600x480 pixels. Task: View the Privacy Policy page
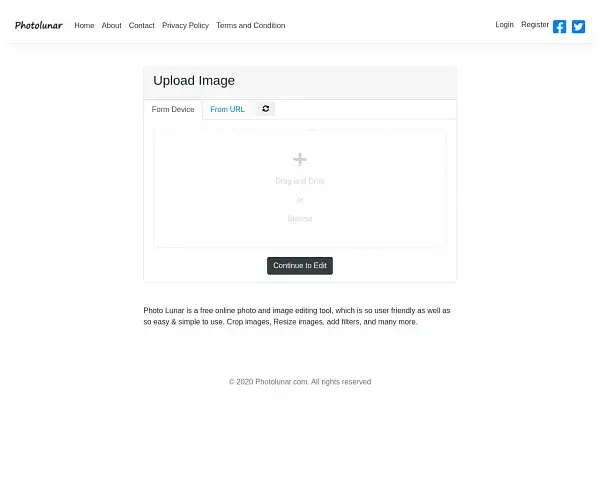point(185,25)
